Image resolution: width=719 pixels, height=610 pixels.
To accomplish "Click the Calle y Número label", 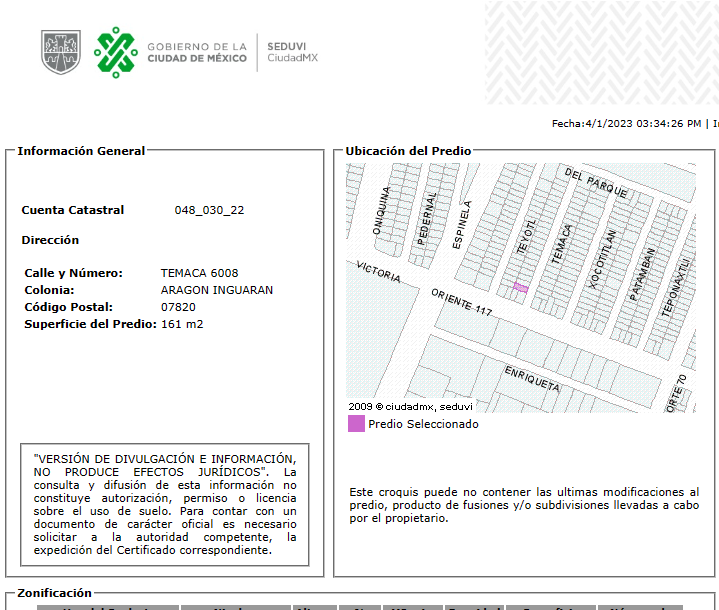I will [x=73, y=273].
